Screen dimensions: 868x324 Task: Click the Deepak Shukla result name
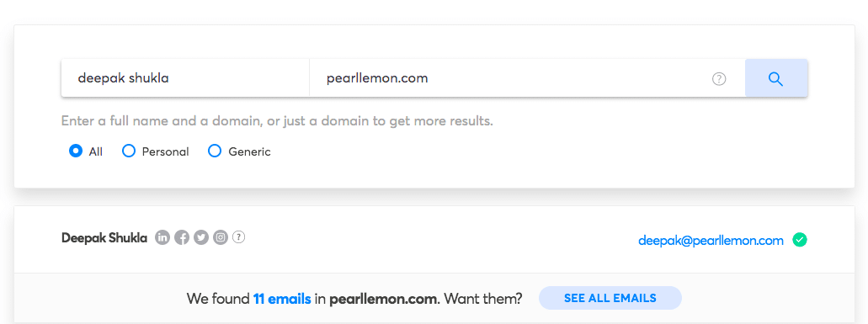click(104, 238)
